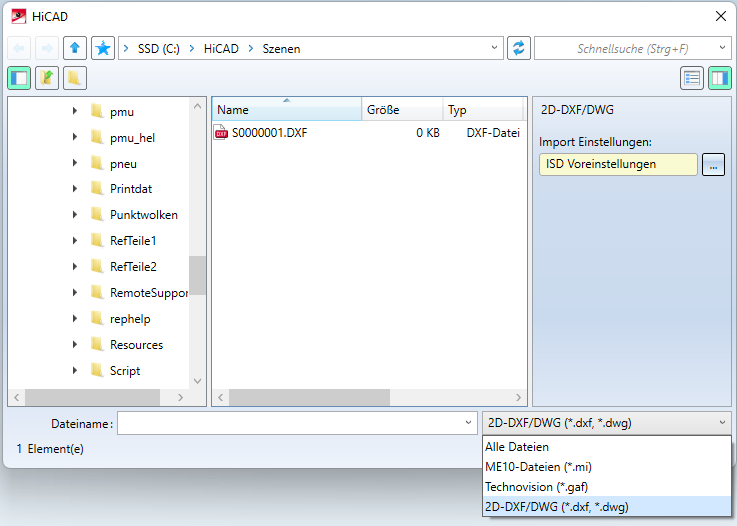Image resolution: width=737 pixels, height=526 pixels.
Task: Open the path history dropdown arrow
Action: tap(494, 48)
